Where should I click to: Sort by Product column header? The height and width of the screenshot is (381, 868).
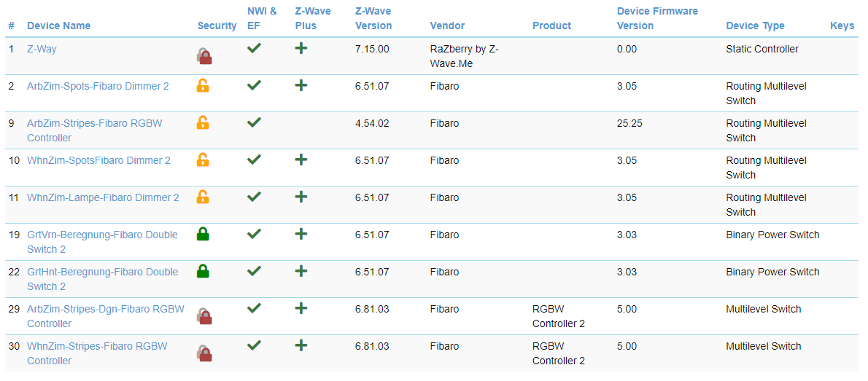[552, 25]
